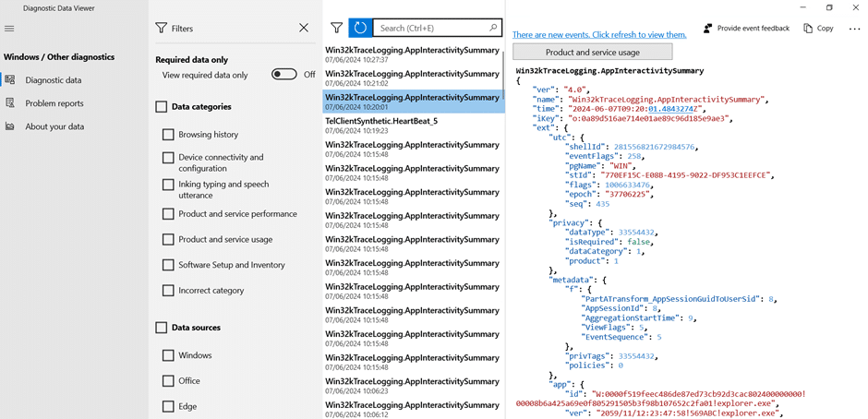Check the Data categories checkbox
The image size is (868, 419).
click(x=161, y=107)
